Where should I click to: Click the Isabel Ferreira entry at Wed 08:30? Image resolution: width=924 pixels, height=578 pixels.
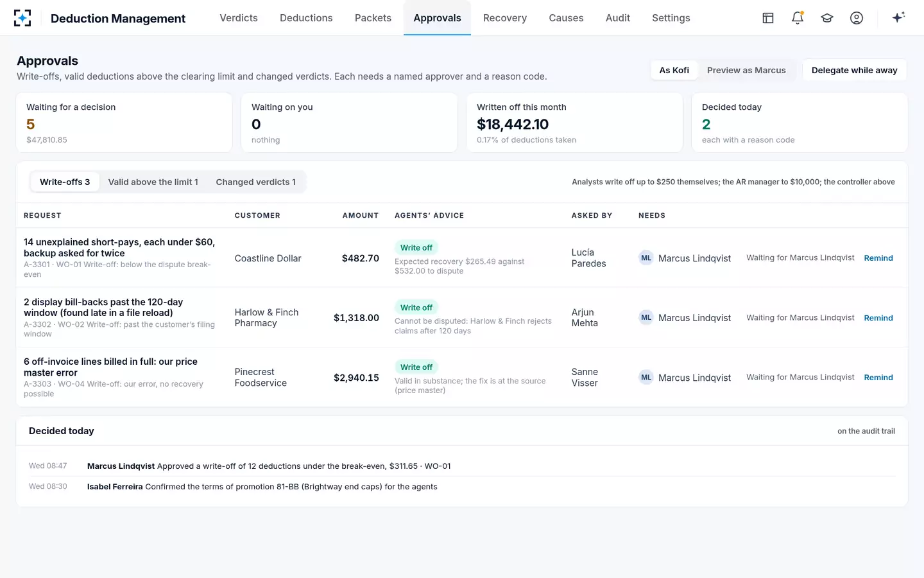[x=462, y=487]
